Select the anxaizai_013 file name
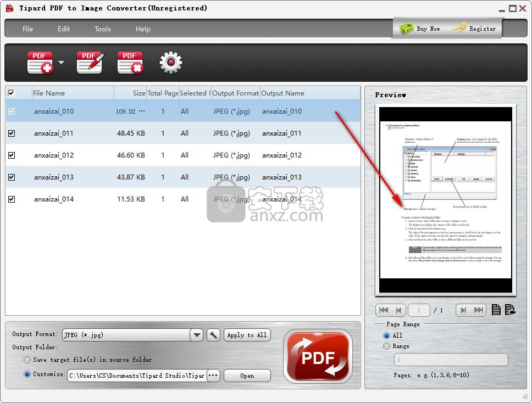The width and height of the screenshot is (532, 403). coord(54,177)
